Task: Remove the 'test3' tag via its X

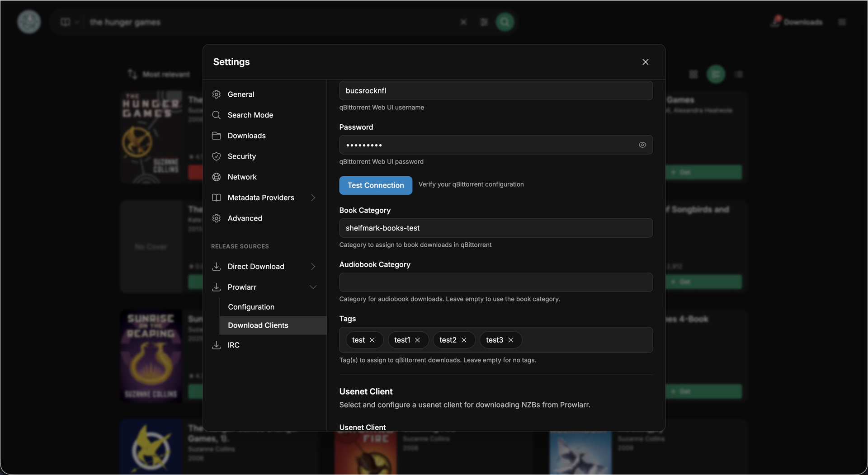Action: (511, 340)
